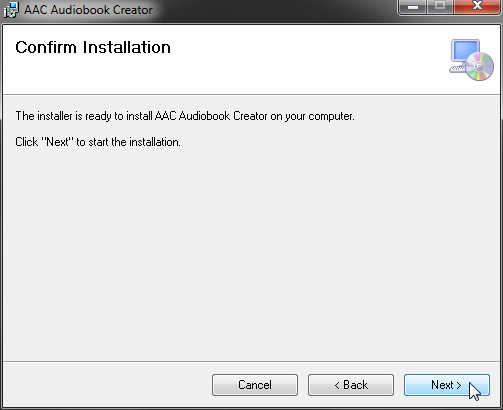The height and width of the screenshot is (410, 503).
Task: Minimize the installer window
Action: [x=413, y=6]
